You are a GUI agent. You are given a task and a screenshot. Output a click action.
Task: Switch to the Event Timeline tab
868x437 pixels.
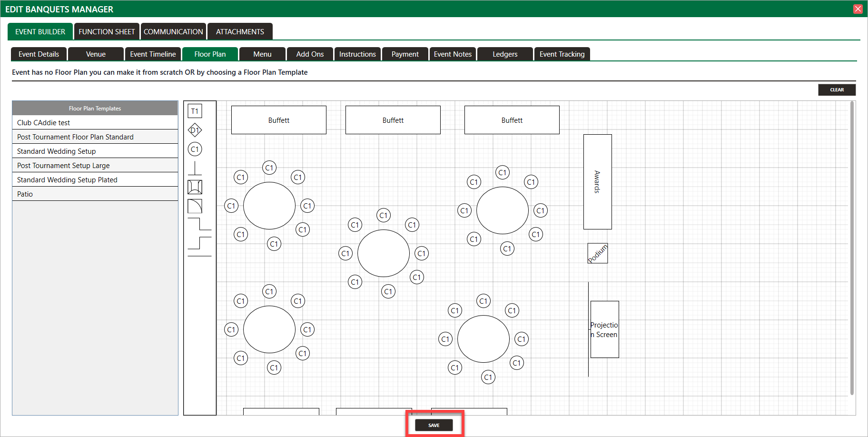pyautogui.click(x=153, y=54)
